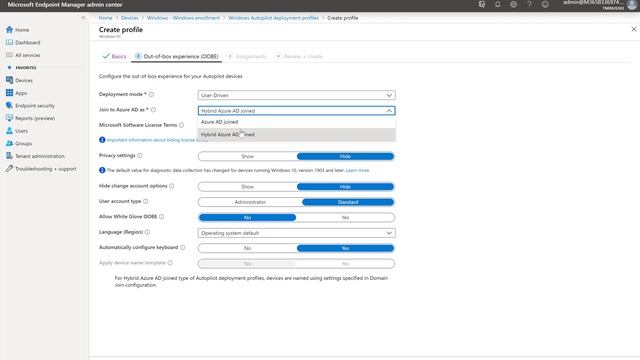This screenshot has width=640, height=360.
Task: Show info for Hide change account options
Action: point(172,186)
